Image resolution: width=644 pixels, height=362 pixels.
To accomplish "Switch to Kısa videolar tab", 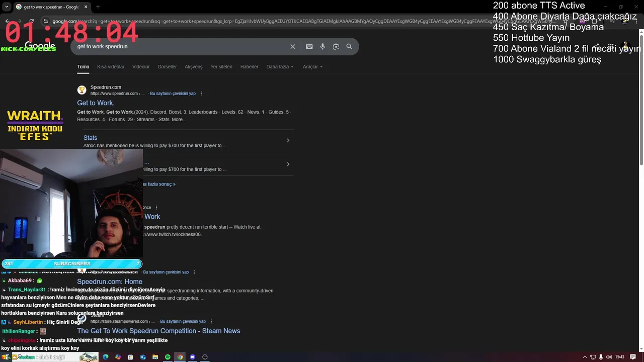I will (x=111, y=67).
